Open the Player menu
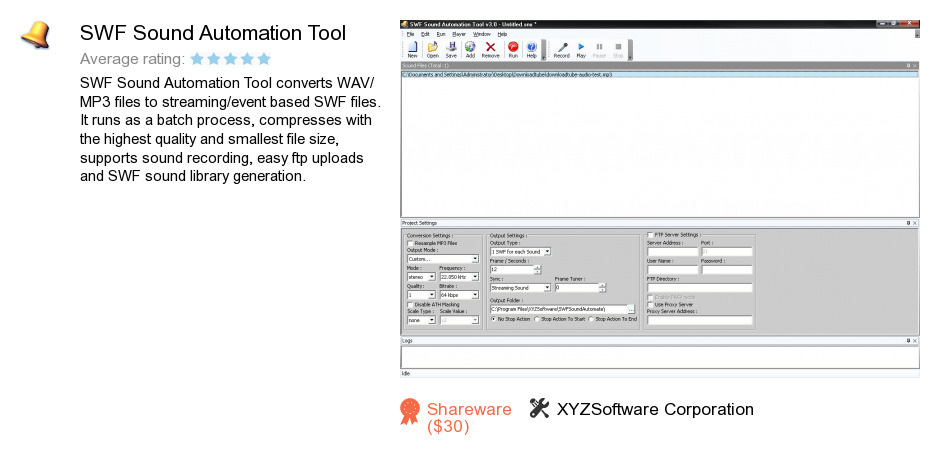Screen dimensions: 940x462 (459, 34)
